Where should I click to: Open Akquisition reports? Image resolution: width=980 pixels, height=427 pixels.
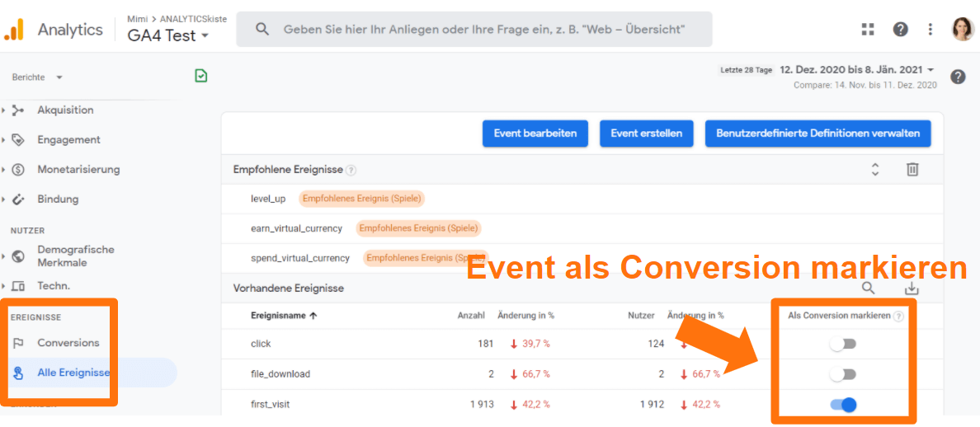[66, 110]
